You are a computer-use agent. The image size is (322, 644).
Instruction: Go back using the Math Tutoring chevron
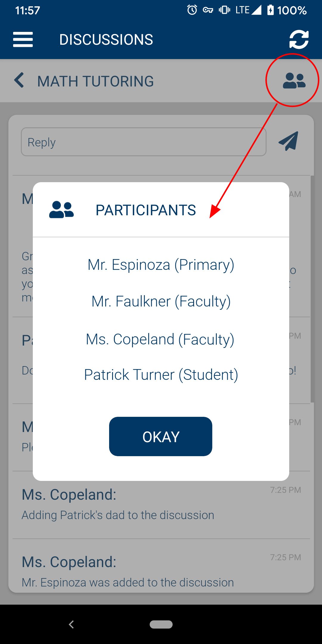19,80
